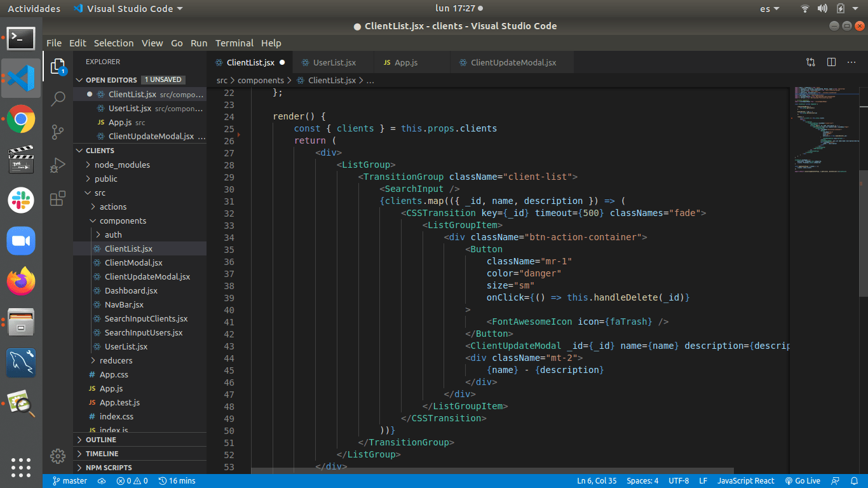
Task: Open the Search view in activity bar
Action: [x=58, y=98]
